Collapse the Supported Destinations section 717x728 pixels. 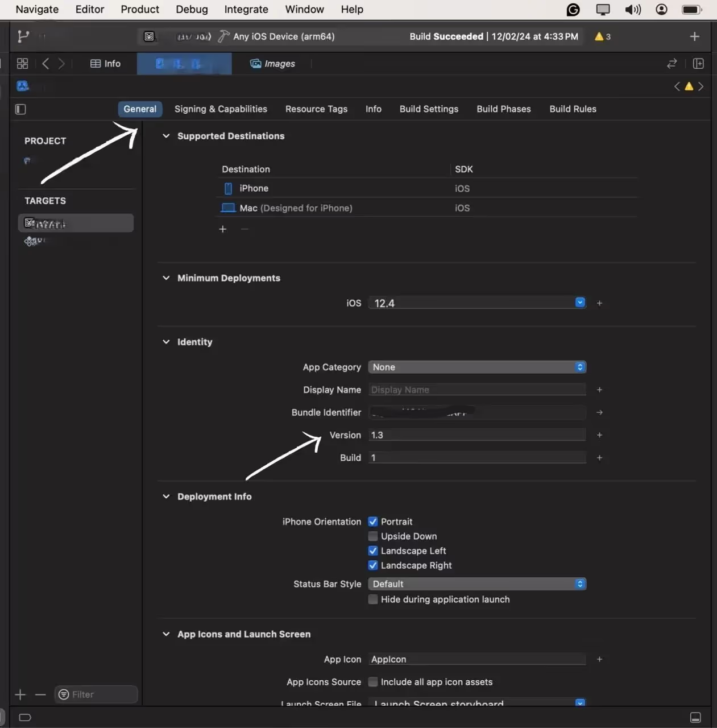(x=166, y=136)
